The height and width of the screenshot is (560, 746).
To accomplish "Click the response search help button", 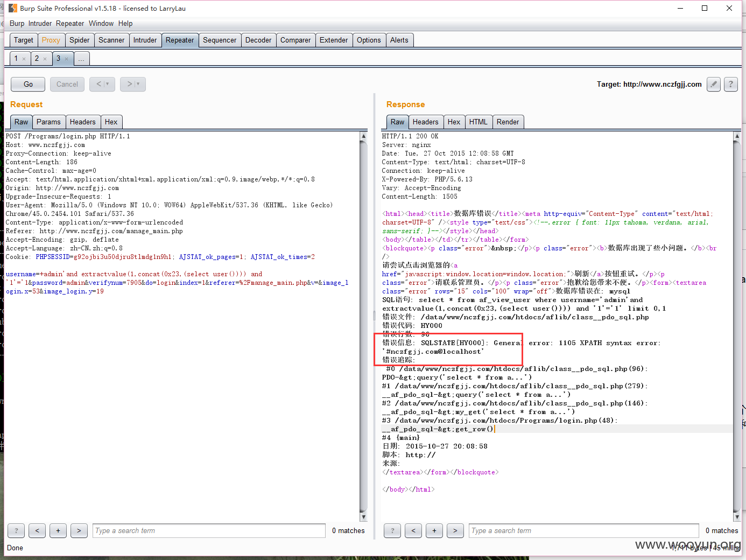I will [392, 530].
